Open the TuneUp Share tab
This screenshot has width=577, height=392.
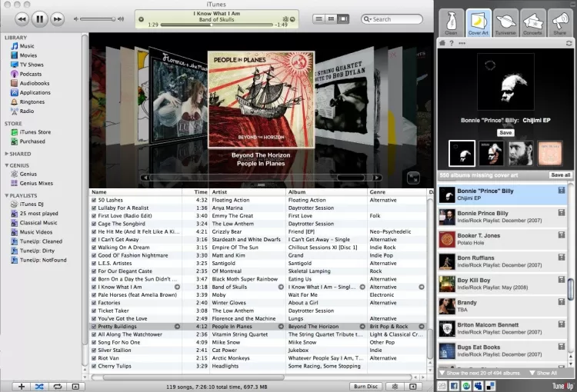pos(560,23)
